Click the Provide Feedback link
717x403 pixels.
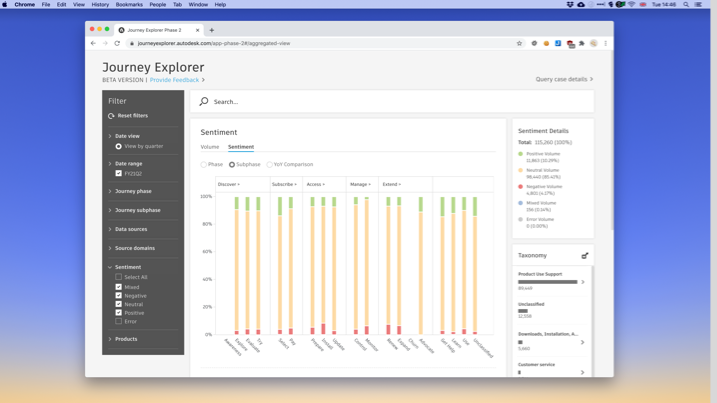[x=174, y=80]
